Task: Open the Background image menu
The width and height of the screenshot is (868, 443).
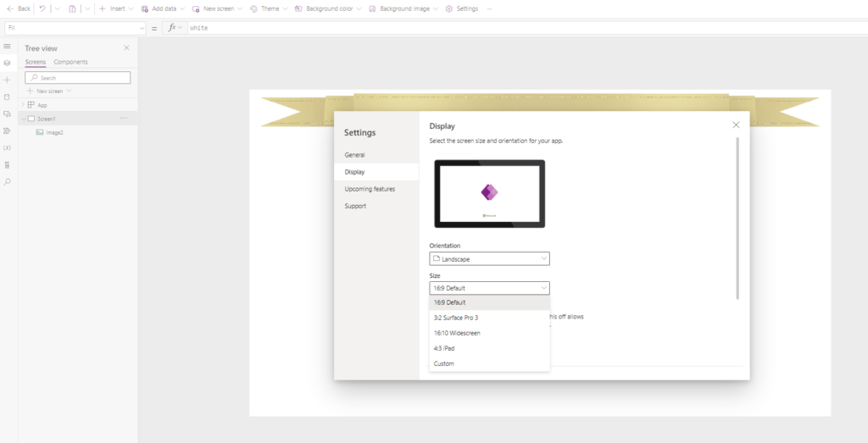Action: (403, 8)
